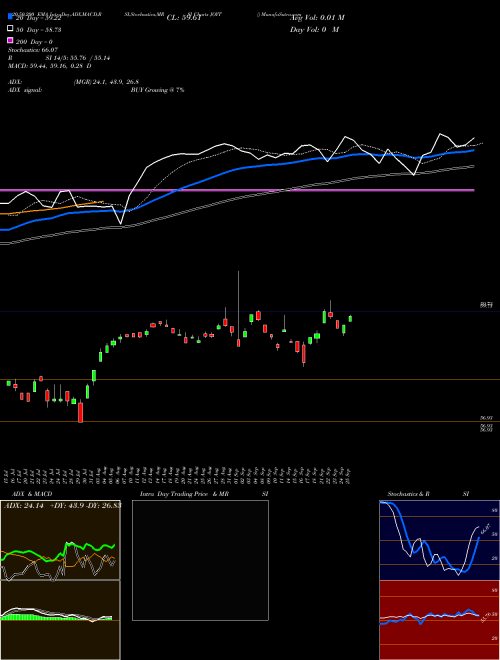
Task: Click the blue stochastics line chart
Action: pos(429,540)
